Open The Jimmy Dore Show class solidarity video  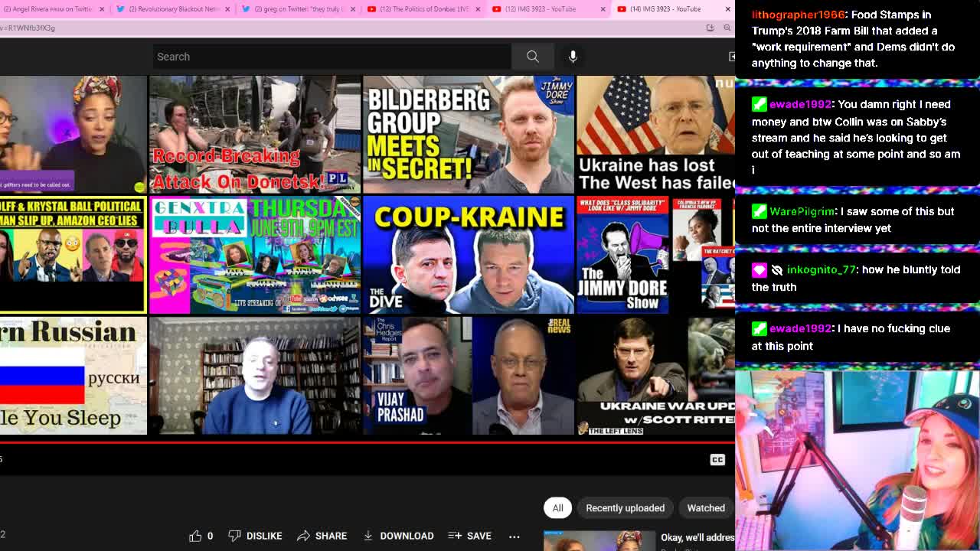pyautogui.click(x=655, y=255)
